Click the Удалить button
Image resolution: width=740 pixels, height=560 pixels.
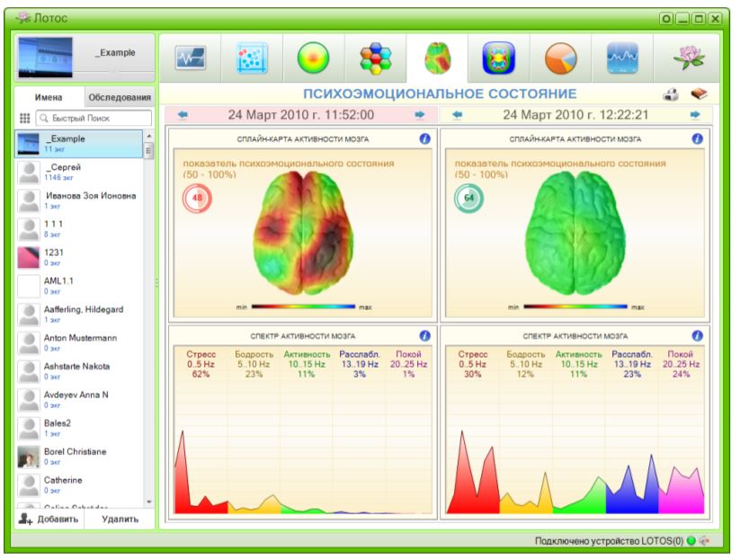coord(120,519)
